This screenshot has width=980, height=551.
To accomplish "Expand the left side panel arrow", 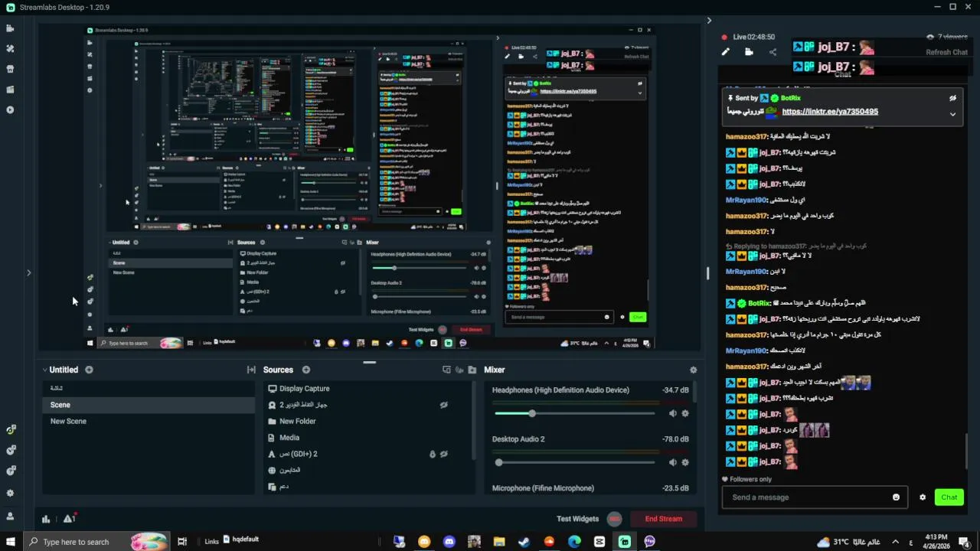I will click(x=28, y=272).
